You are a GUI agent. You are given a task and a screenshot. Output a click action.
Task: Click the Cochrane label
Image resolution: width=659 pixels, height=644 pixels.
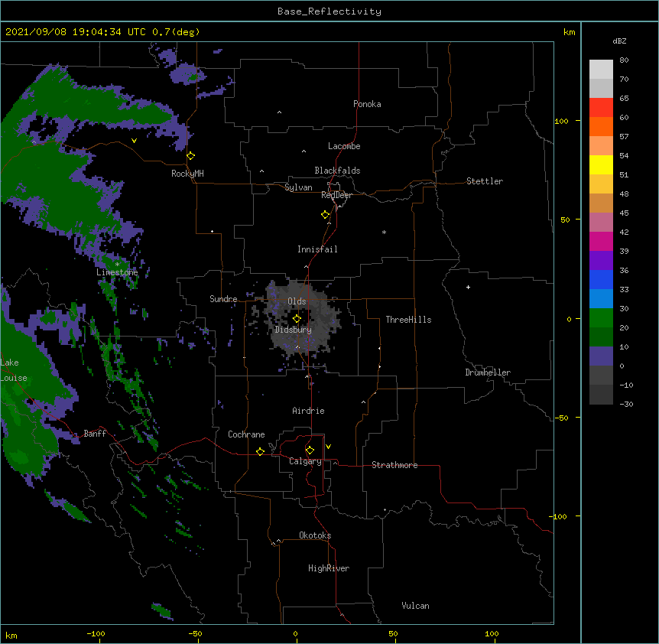click(246, 434)
